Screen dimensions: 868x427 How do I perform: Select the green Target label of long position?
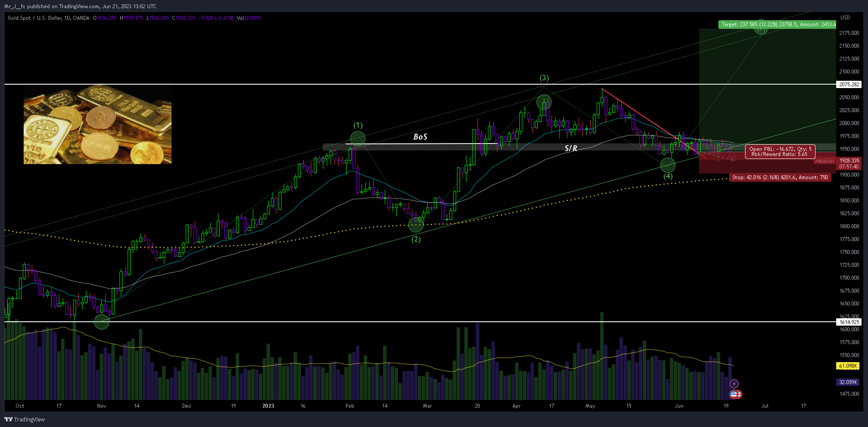(777, 24)
